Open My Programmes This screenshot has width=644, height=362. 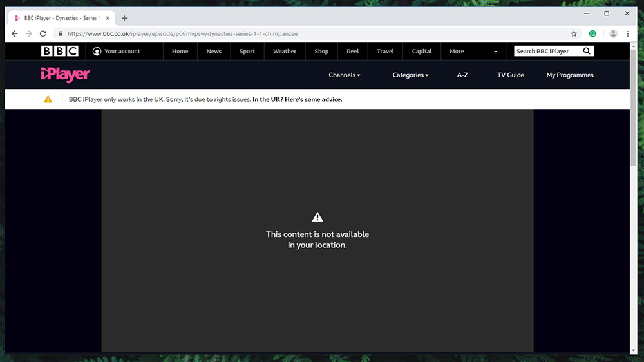(x=570, y=75)
